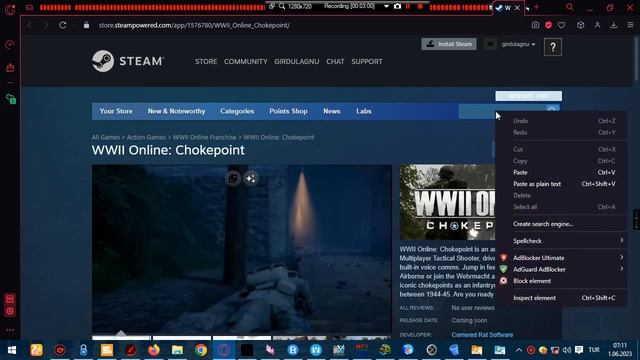Open the Opera GX main menu logo
640x360 pixels.
pos(10,9)
